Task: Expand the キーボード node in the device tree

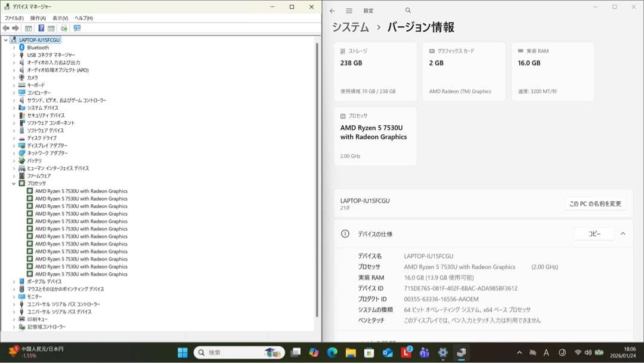Action: [13, 84]
